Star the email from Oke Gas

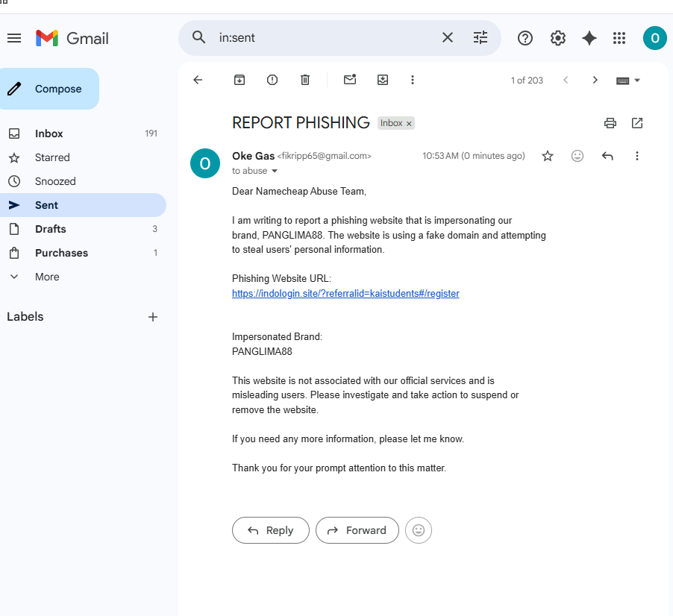point(547,156)
